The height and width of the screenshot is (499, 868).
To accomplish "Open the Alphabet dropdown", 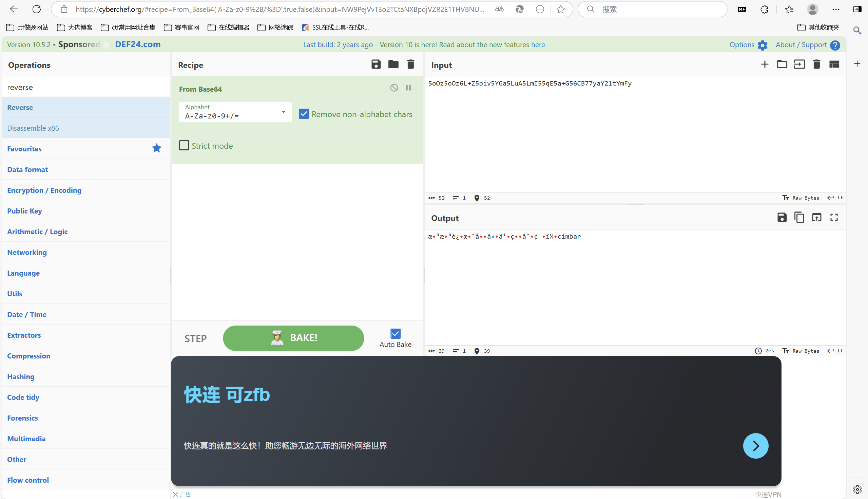I will coord(235,112).
